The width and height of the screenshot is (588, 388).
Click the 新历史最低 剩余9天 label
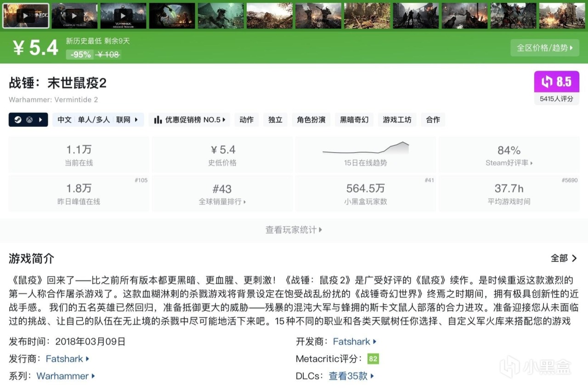click(x=98, y=41)
